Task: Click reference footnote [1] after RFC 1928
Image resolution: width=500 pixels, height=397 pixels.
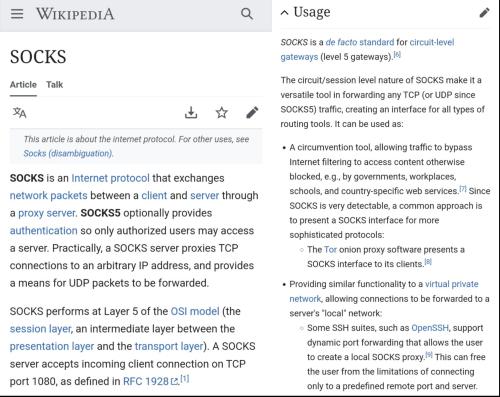Action: [184, 378]
